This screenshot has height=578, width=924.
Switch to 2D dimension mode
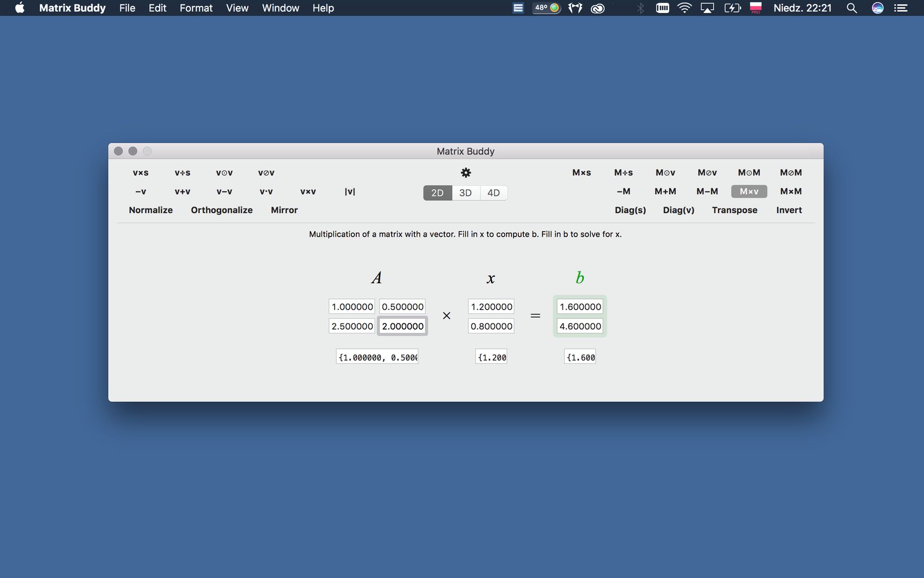pyautogui.click(x=437, y=192)
